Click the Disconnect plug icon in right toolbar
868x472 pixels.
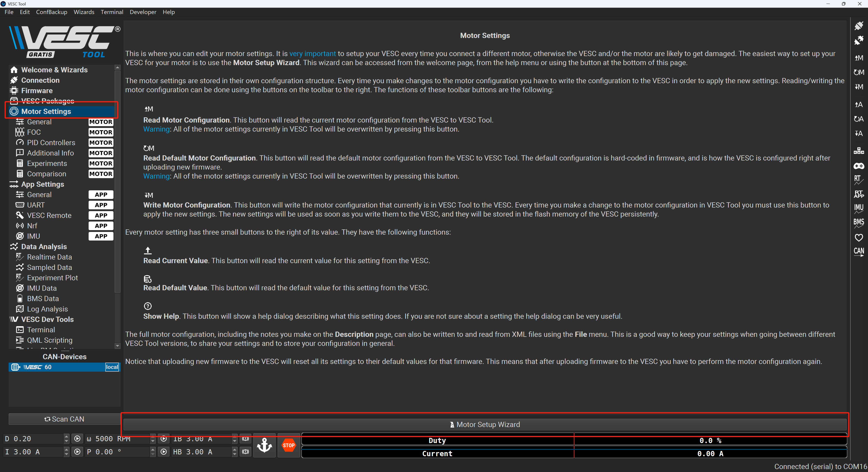[859, 40]
